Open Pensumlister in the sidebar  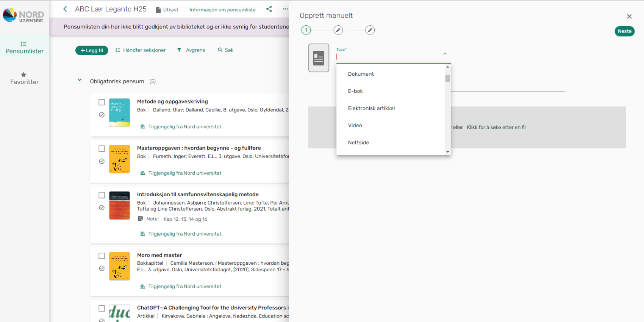[x=25, y=48]
